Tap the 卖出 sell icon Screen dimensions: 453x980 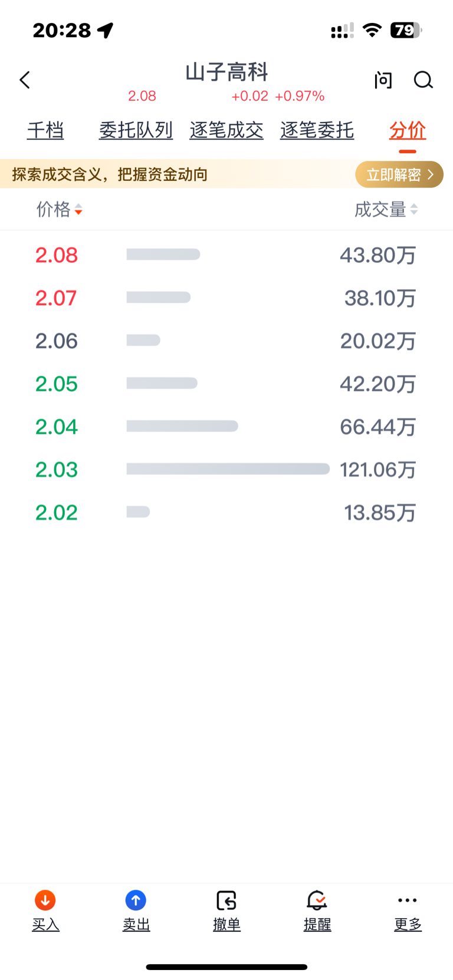[x=136, y=900]
